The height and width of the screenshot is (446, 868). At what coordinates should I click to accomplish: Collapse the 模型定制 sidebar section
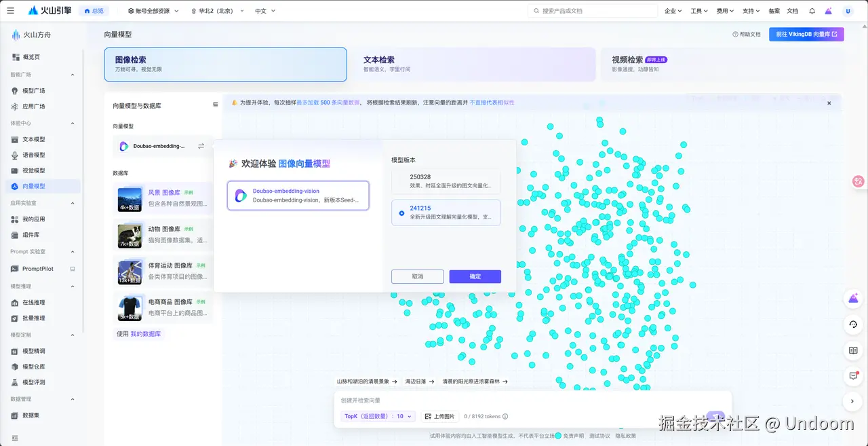[73, 335]
